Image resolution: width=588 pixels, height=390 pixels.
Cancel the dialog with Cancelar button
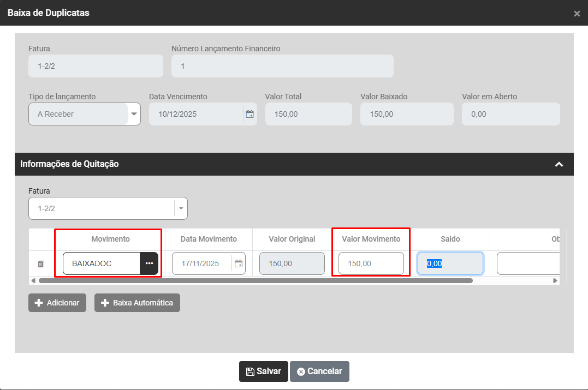(319, 371)
